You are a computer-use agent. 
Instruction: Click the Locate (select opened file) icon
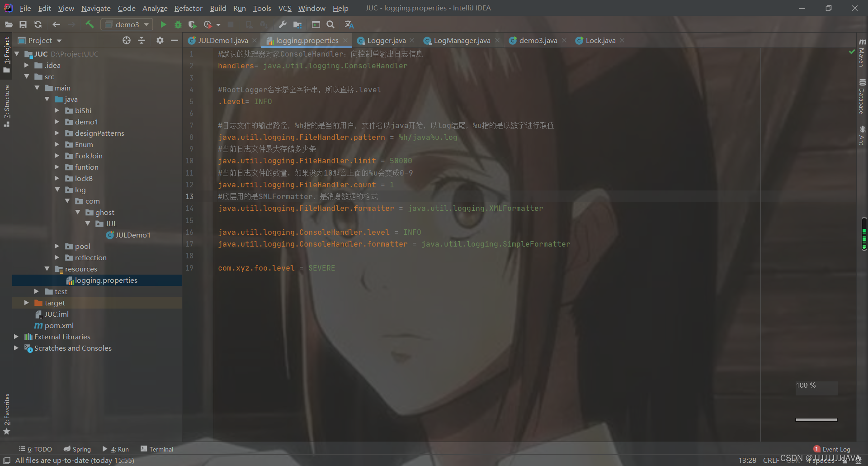pyautogui.click(x=127, y=40)
